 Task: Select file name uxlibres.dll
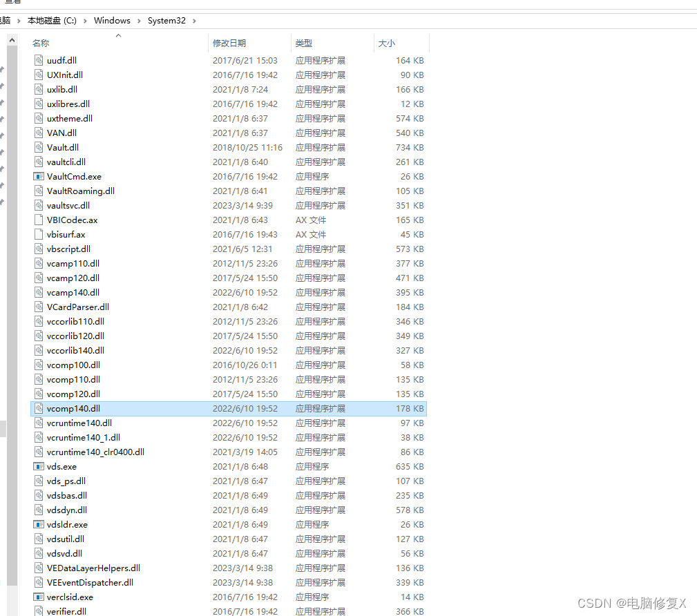68,104
